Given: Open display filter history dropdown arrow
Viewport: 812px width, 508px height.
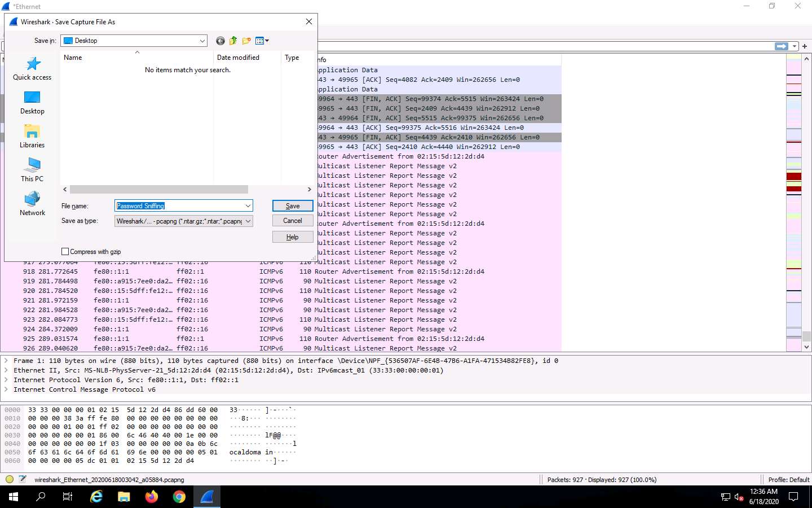Looking at the screenshot, I should click(x=795, y=46).
